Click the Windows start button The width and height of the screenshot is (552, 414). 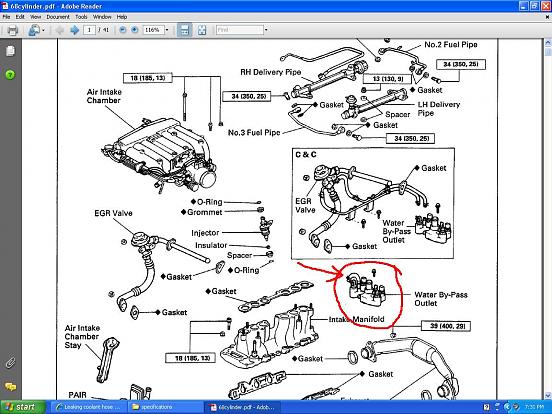pyautogui.click(x=23, y=407)
